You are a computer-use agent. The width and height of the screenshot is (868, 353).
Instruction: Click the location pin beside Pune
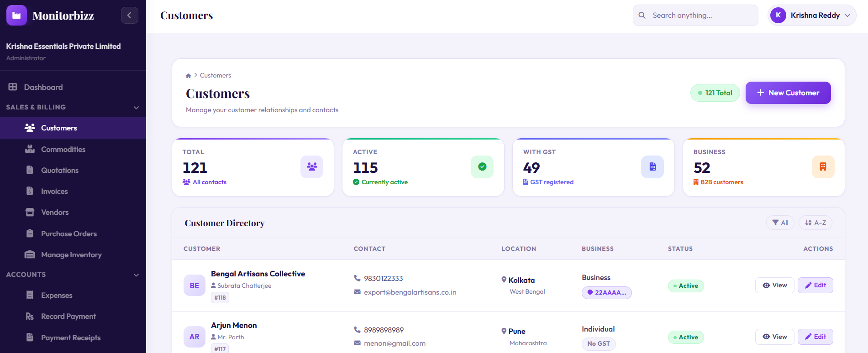(504, 331)
